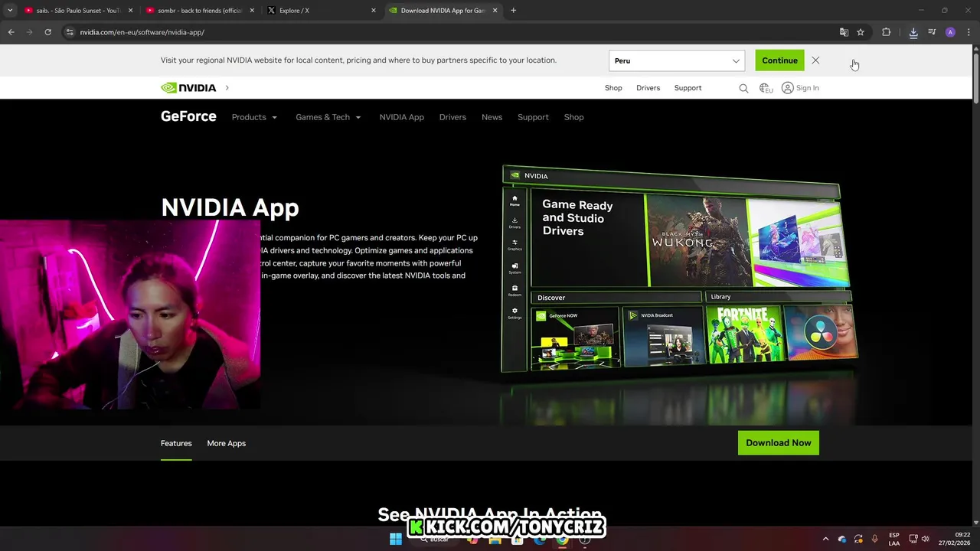Screen dimensions: 980x551
Task: Close the São Paulo Sunset YouTube tab
Action: click(x=130, y=11)
